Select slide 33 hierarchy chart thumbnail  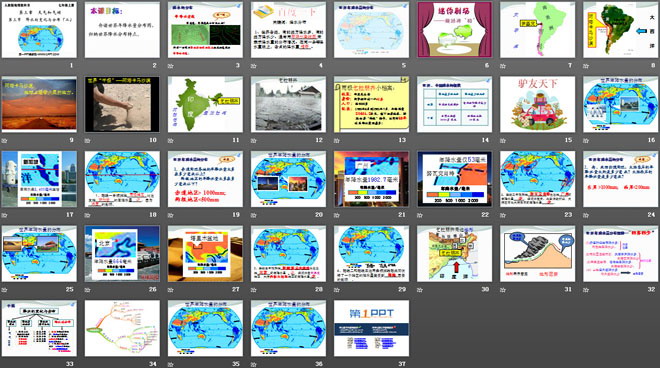pos(39,328)
